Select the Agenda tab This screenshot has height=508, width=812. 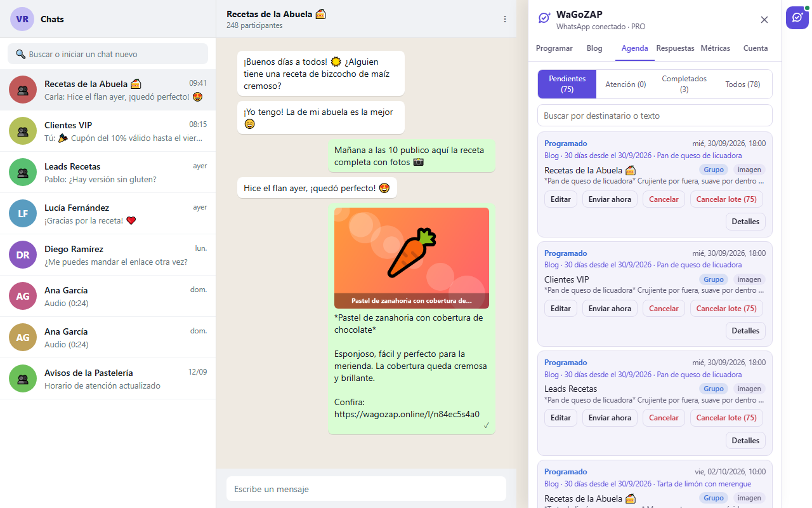tap(635, 48)
